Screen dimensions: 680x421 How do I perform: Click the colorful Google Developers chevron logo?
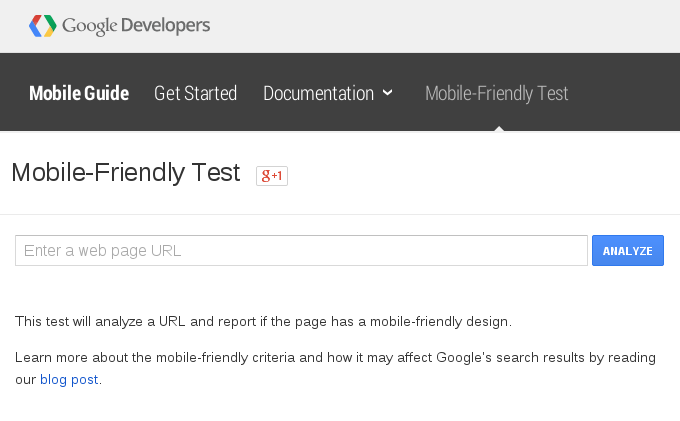[x=42, y=26]
